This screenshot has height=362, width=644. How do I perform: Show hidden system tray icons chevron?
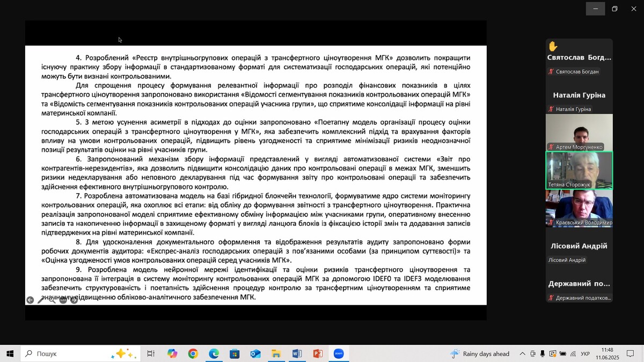[x=522, y=353]
